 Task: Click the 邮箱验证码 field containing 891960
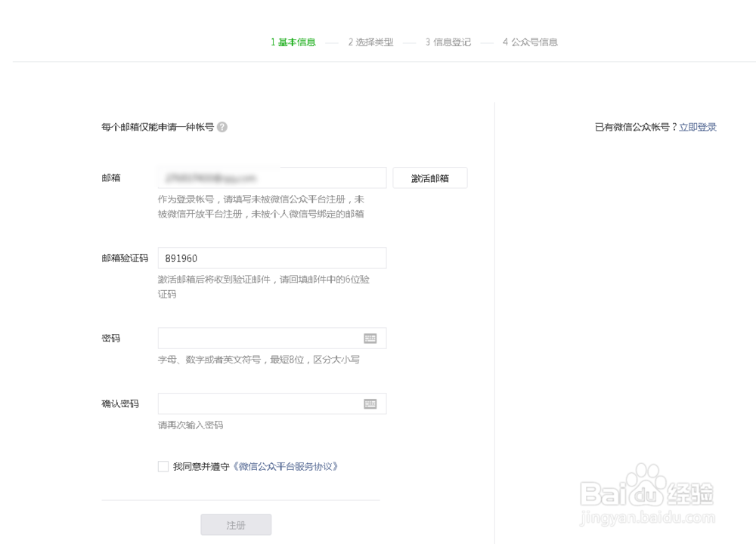click(x=272, y=258)
